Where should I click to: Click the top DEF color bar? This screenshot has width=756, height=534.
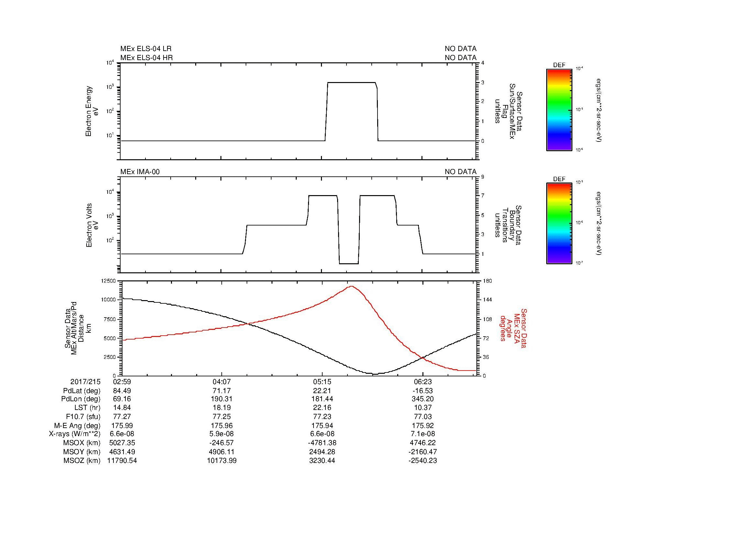click(x=559, y=110)
